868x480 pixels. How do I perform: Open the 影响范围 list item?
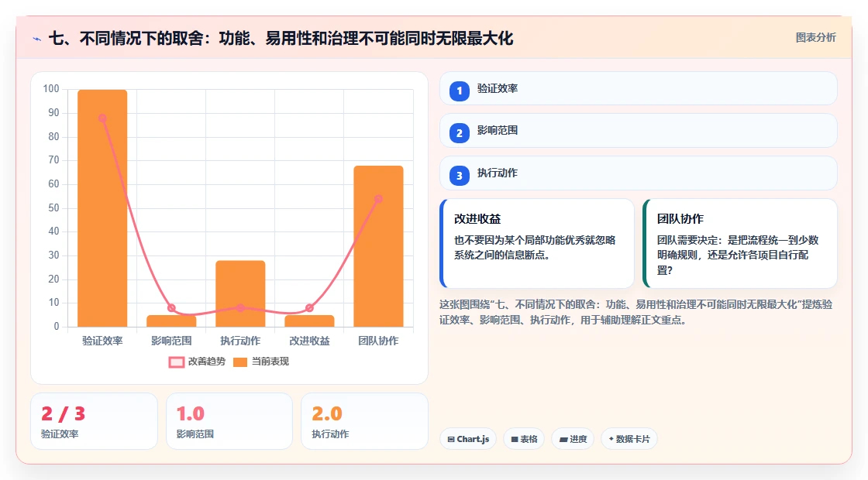(639, 131)
